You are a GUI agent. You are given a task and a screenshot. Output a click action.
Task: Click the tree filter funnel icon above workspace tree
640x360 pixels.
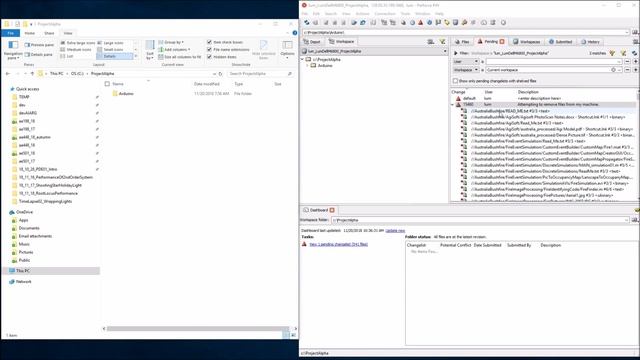(x=442, y=42)
